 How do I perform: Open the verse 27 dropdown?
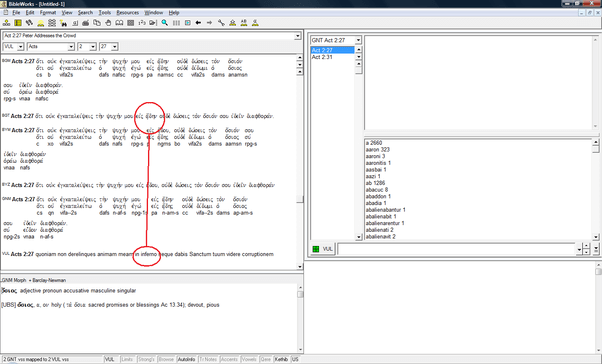[115, 47]
